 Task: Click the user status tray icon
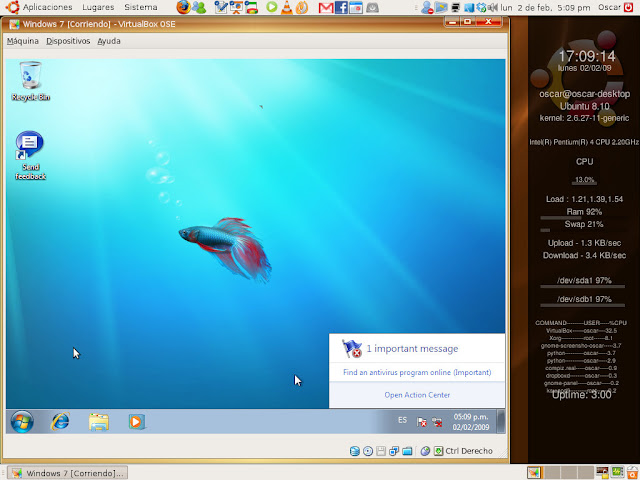point(427,7)
